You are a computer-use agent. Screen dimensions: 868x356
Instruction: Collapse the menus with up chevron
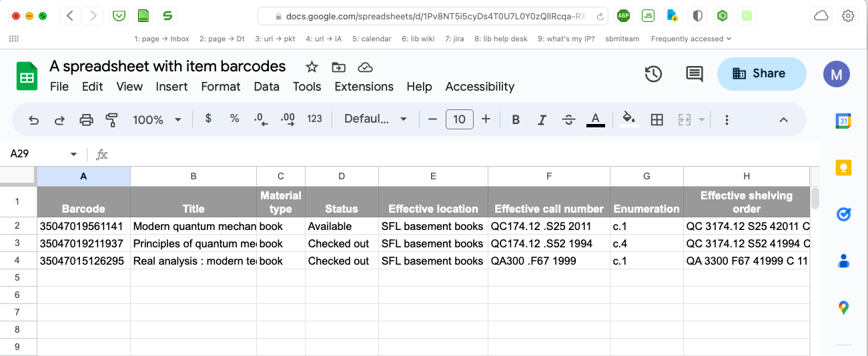coord(783,120)
